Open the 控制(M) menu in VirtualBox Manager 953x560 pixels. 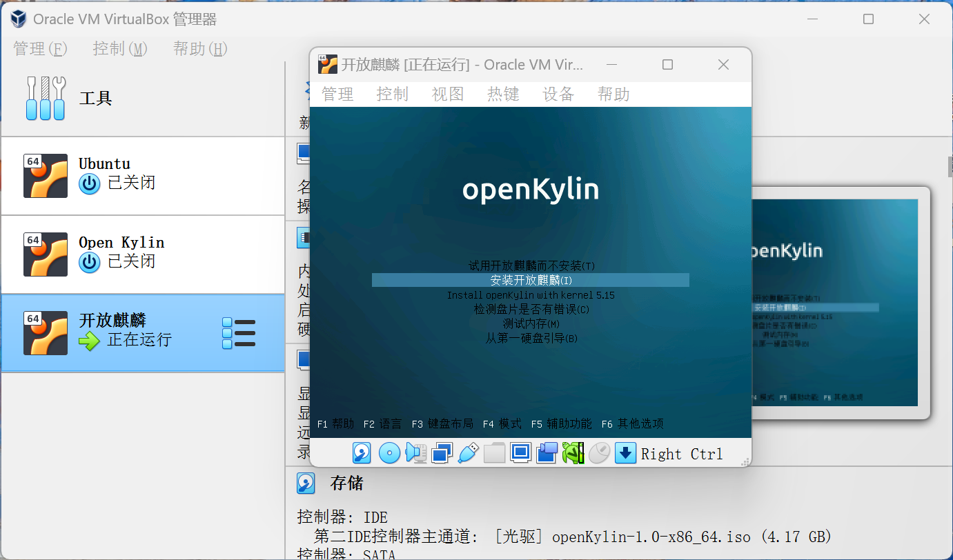tap(121, 49)
